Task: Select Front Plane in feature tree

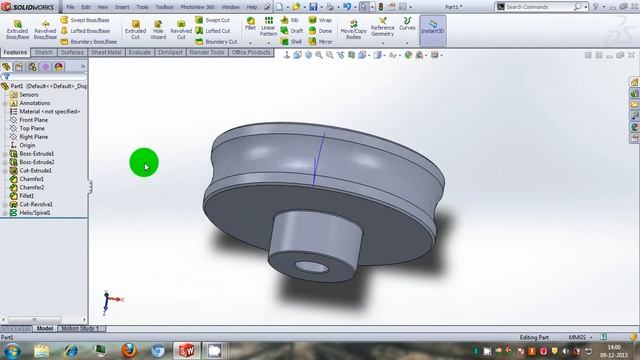Action: pos(33,120)
